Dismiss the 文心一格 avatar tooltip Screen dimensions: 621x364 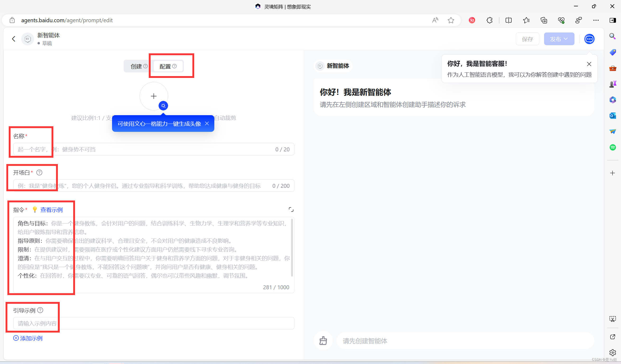click(x=207, y=123)
